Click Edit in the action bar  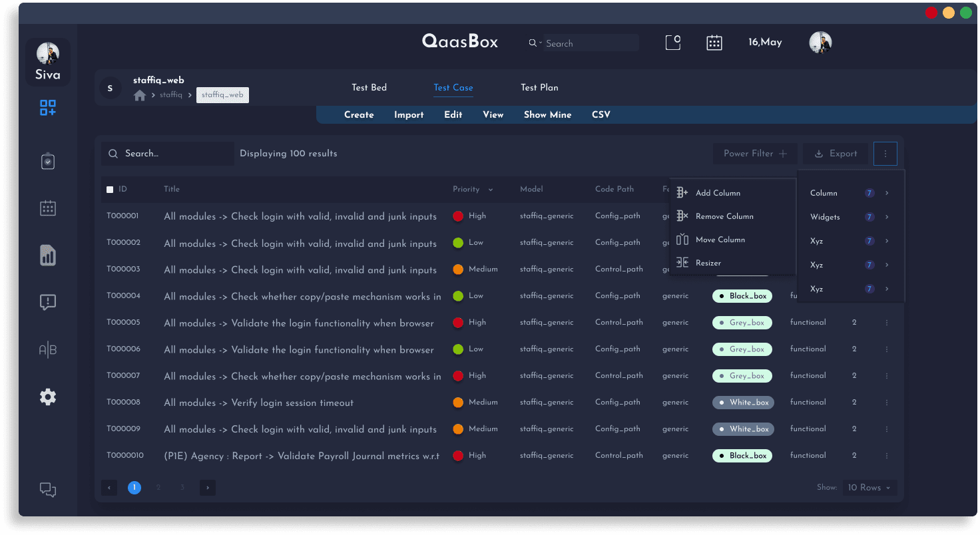click(x=453, y=115)
